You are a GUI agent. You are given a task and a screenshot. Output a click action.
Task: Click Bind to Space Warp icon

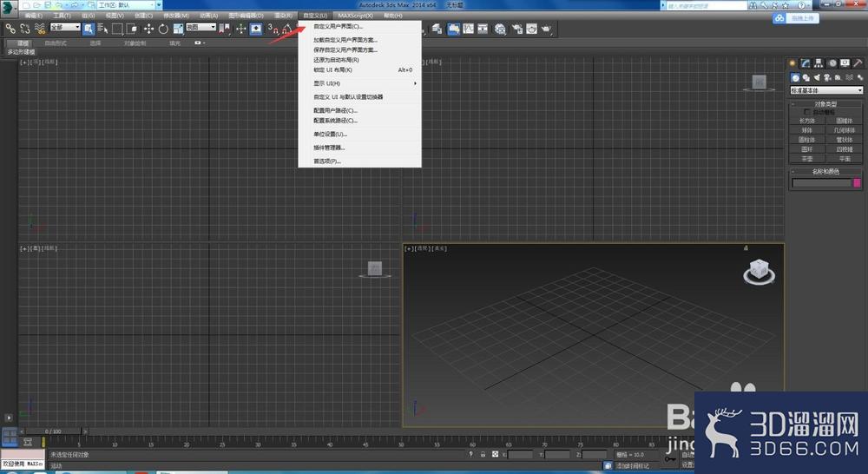point(40,29)
